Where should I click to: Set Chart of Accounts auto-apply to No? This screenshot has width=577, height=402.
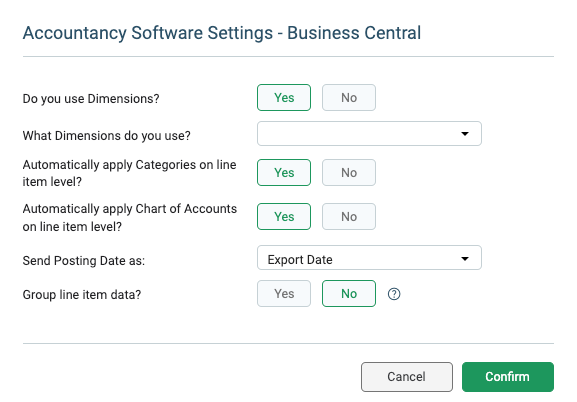(349, 216)
